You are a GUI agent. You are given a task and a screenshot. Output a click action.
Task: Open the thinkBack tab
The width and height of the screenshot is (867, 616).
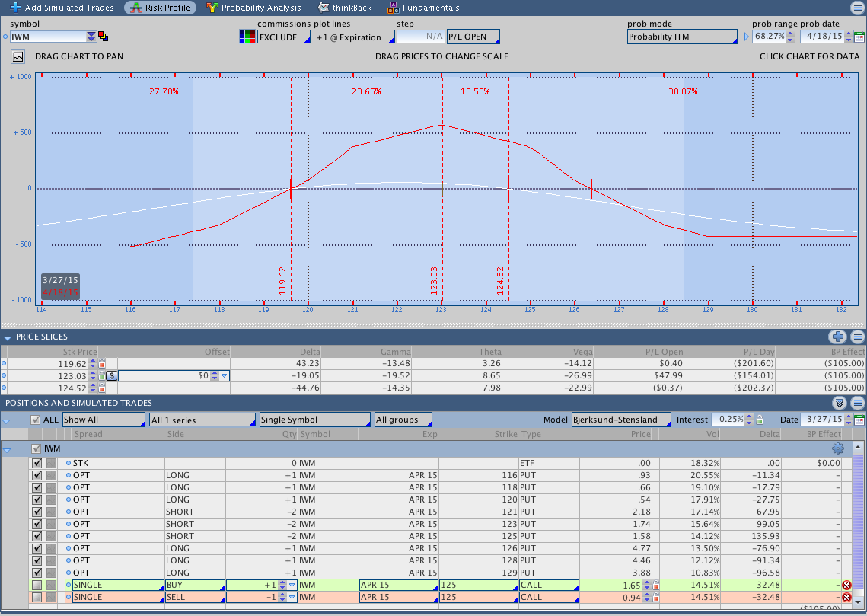click(346, 8)
